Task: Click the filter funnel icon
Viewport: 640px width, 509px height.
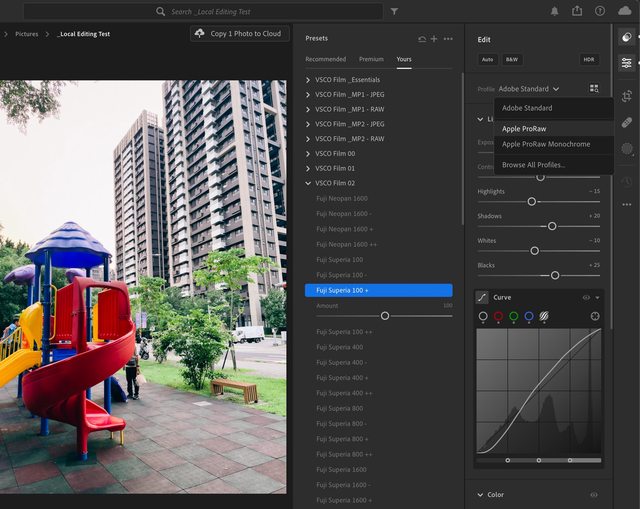Action: point(394,11)
